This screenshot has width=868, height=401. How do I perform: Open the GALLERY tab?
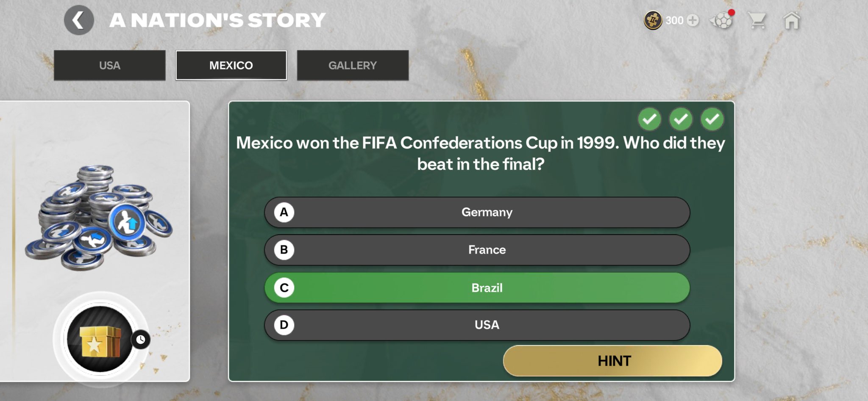(x=353, y=66)
